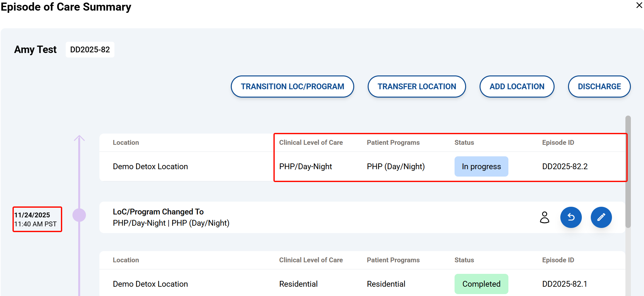
Task: Click the person user icon
Action: coord(544,217)
